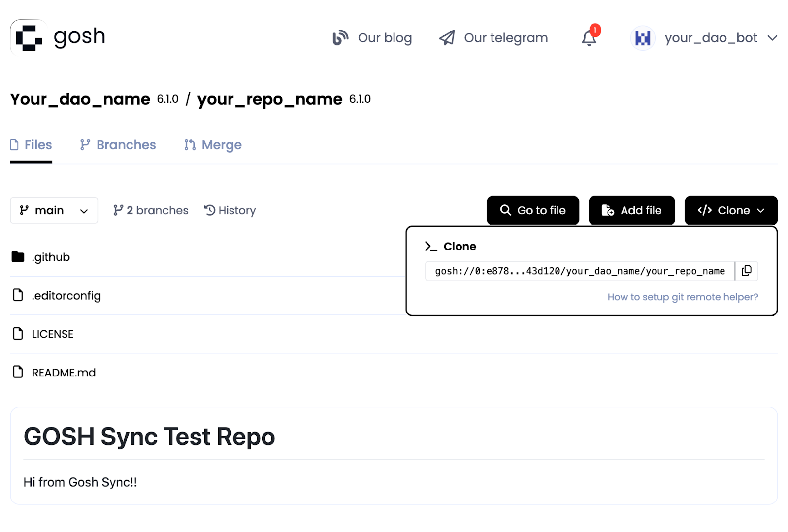Select the Files tab

pyautogui.click(x=31, y=145)
